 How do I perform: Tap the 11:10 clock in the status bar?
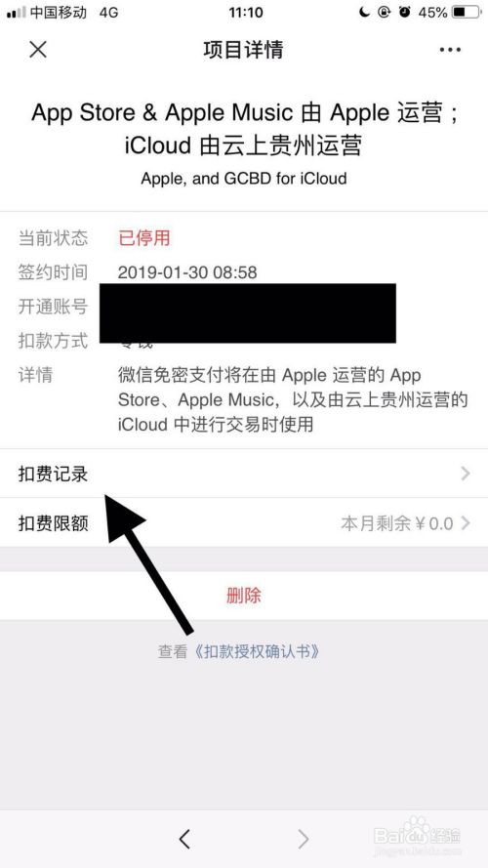pyautogui.click(x=244, y=12)
